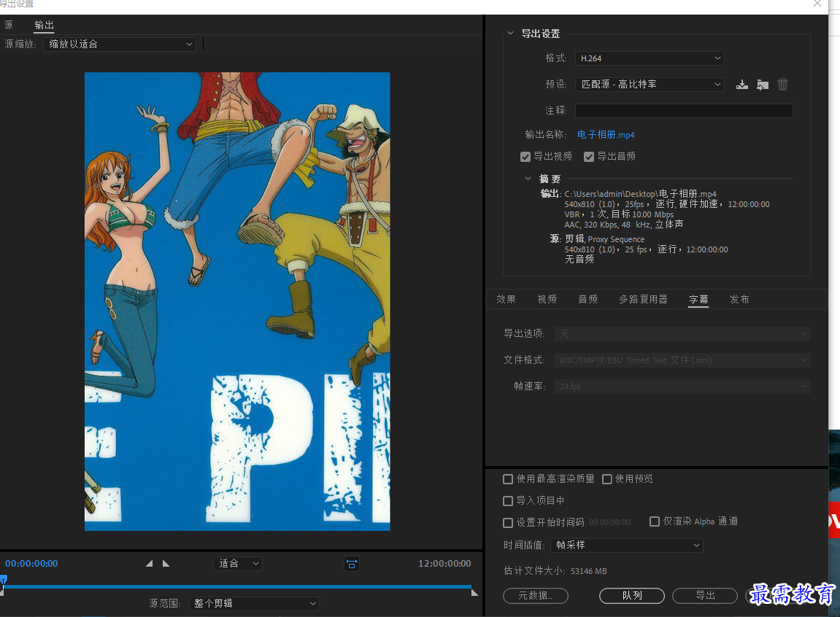
Task: Open the 时间插值 帧采样 dropdown
Action: pos(626,546)
